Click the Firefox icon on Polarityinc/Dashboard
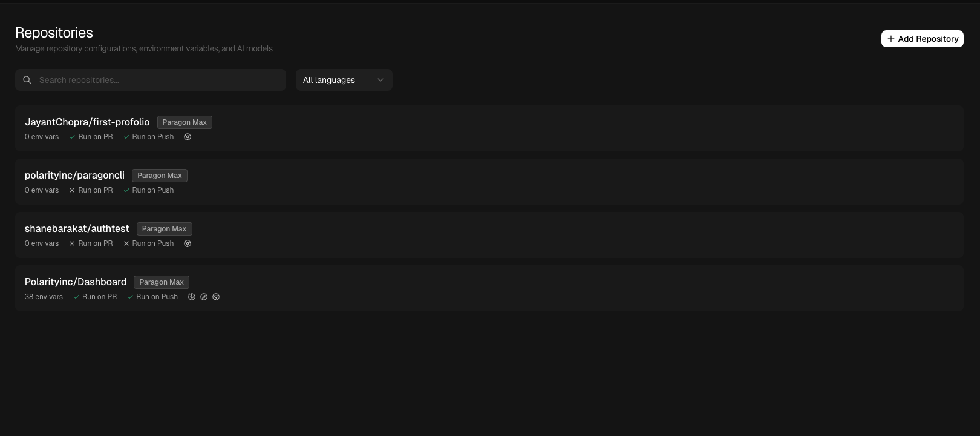 click(192, 297)
